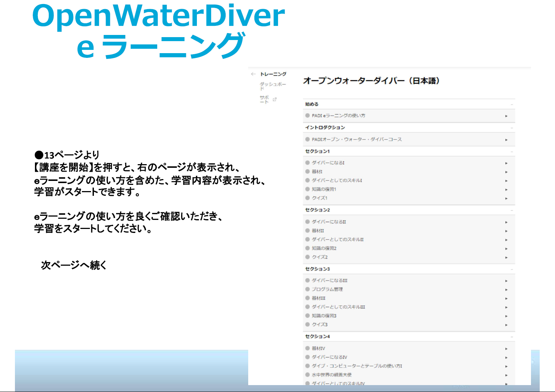Click the 始める section heading
Screen dimensions: 555x392
point(312,104)
